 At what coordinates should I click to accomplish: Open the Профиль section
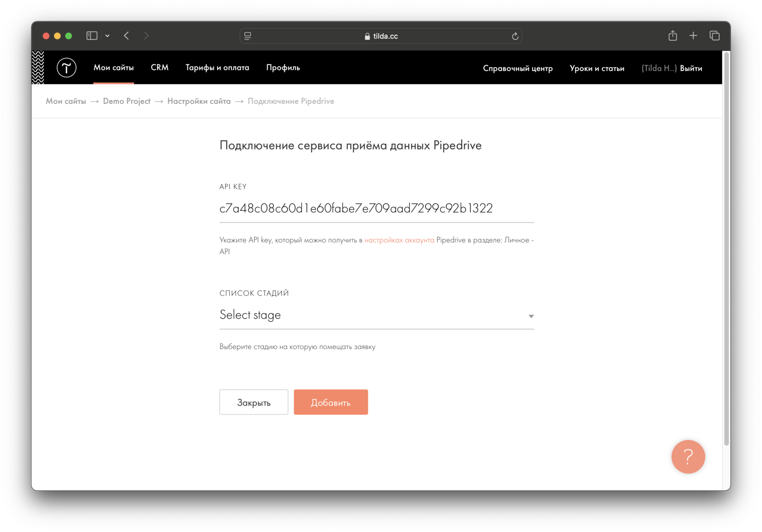click(283, 68)
